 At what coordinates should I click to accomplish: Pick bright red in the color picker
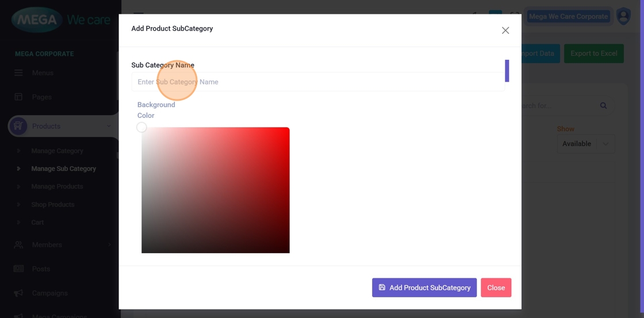pos(287,130)
